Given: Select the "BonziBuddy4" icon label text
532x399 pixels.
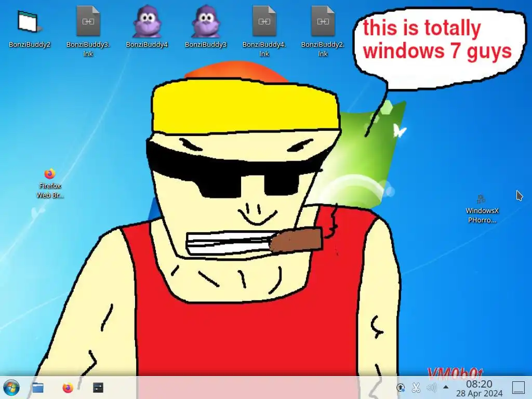Looking at the screenshot, I should tap(147, 45).
